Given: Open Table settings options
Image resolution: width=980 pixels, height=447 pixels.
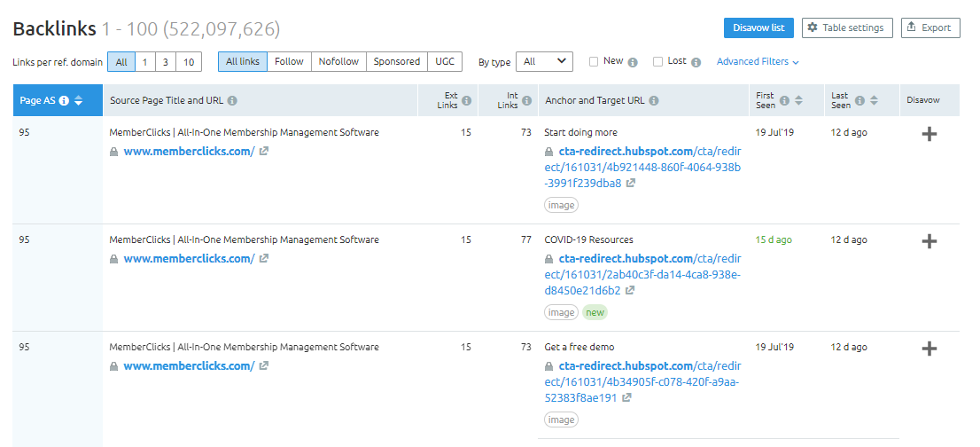Looking at the screenshot, I should (x=847, y=27).
